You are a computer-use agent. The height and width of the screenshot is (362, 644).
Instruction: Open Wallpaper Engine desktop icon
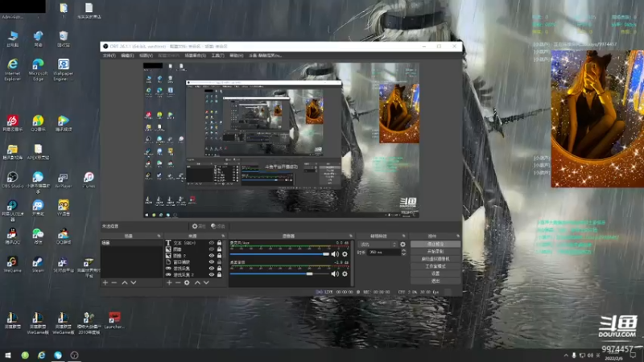(64, 70)
